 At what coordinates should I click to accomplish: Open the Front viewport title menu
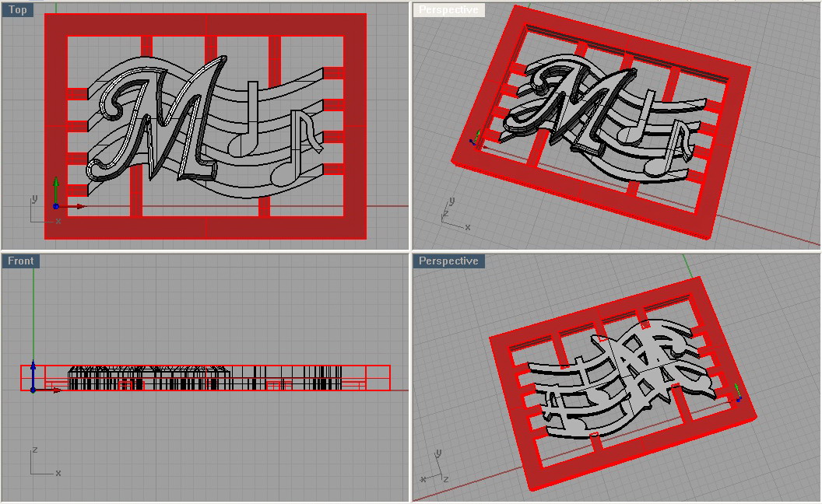(21, 261)
